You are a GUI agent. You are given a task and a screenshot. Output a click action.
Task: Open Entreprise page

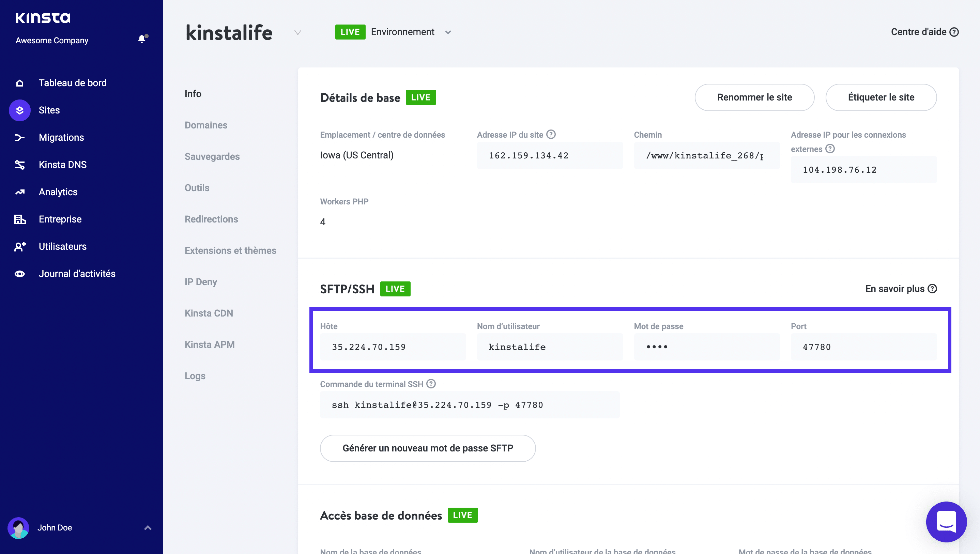(60, 219)
